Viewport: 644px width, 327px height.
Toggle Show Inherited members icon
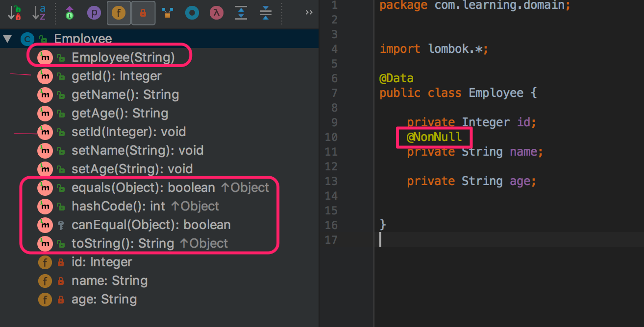(70, 13)
